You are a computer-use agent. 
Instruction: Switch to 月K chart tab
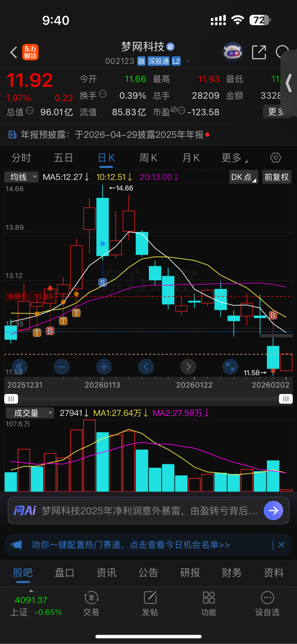191,158
